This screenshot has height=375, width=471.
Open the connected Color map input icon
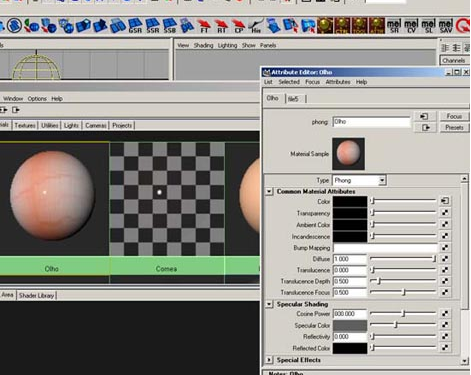click(x=445, y=201)
